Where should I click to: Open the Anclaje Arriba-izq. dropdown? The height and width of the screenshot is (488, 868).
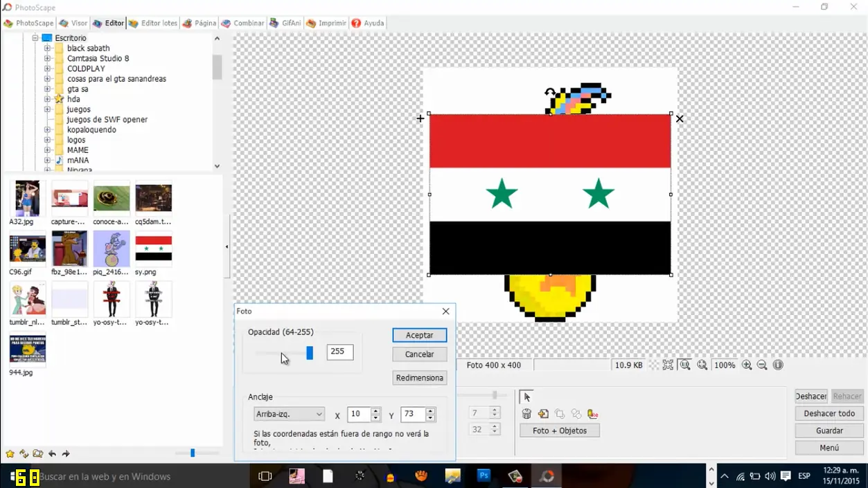click(289, 414)
